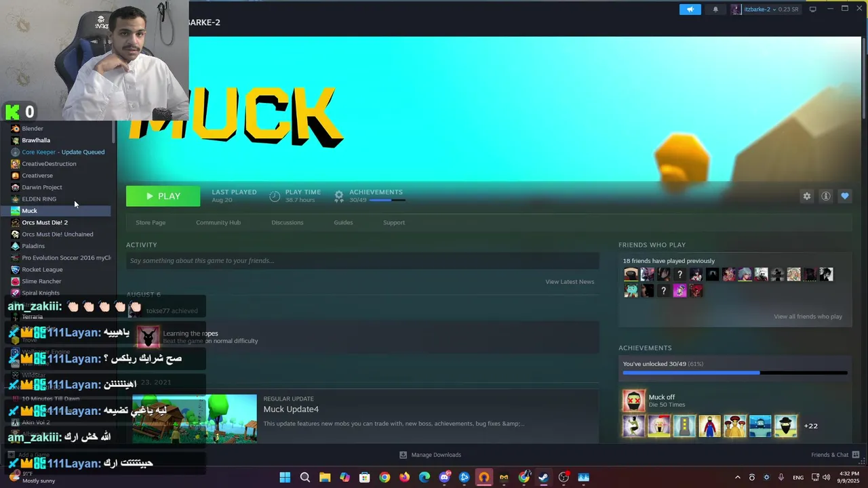Select Core Keeper - Update Queued entry
Screen dimensions: 868x488
63,152
